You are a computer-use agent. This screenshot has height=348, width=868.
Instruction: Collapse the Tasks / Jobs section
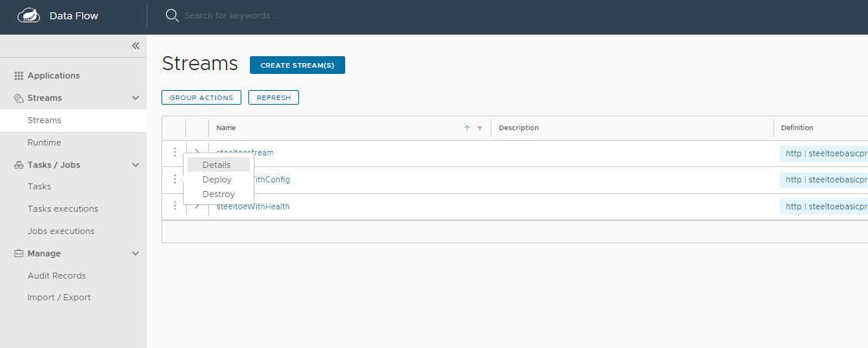[135, 165]
